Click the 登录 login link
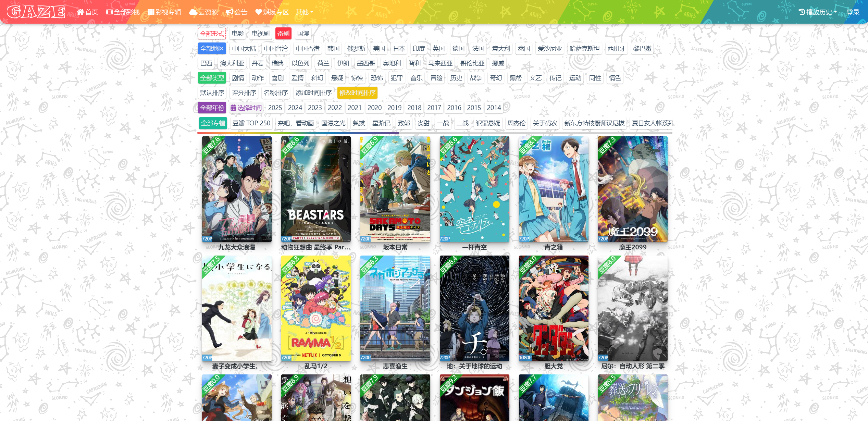Screen dimensions: 868x421 point(853,12)
